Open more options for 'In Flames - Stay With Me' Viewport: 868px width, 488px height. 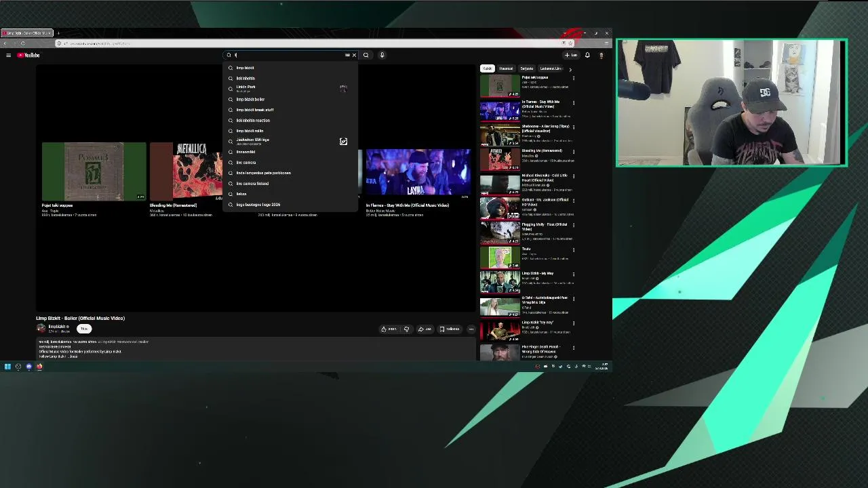574,103
